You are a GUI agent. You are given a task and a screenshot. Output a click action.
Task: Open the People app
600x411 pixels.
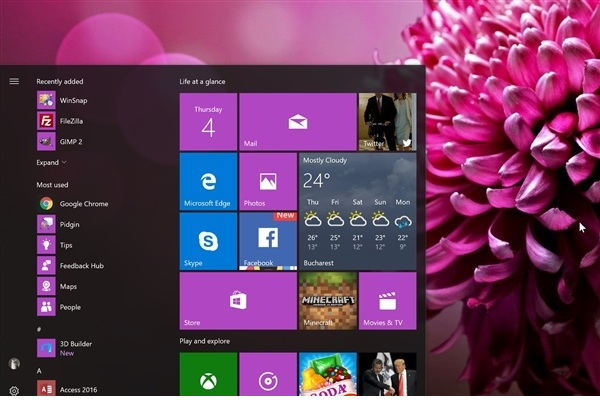[x=59, y=307]
